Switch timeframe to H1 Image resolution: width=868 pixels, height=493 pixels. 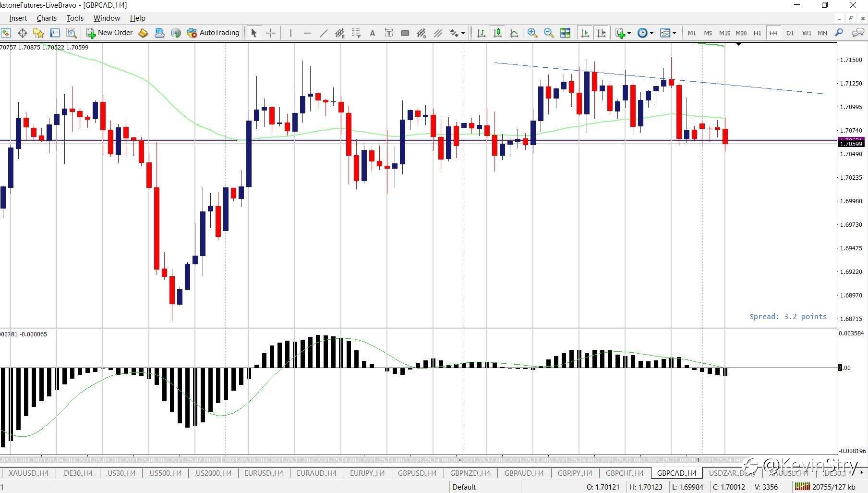click(x=757, y=33)
